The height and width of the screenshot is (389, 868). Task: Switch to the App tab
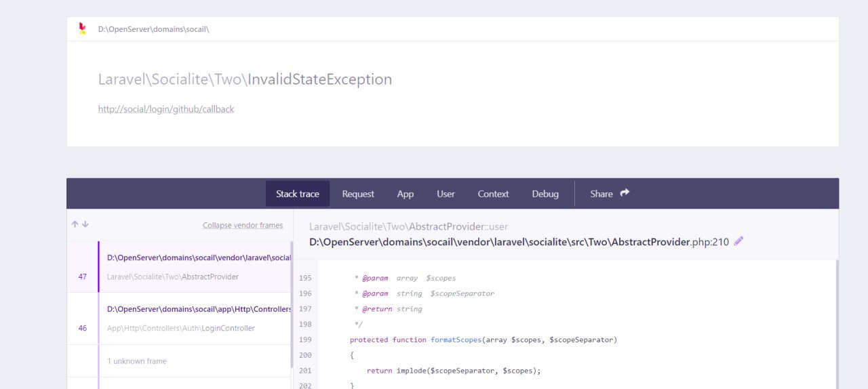(x=406, y=194)
